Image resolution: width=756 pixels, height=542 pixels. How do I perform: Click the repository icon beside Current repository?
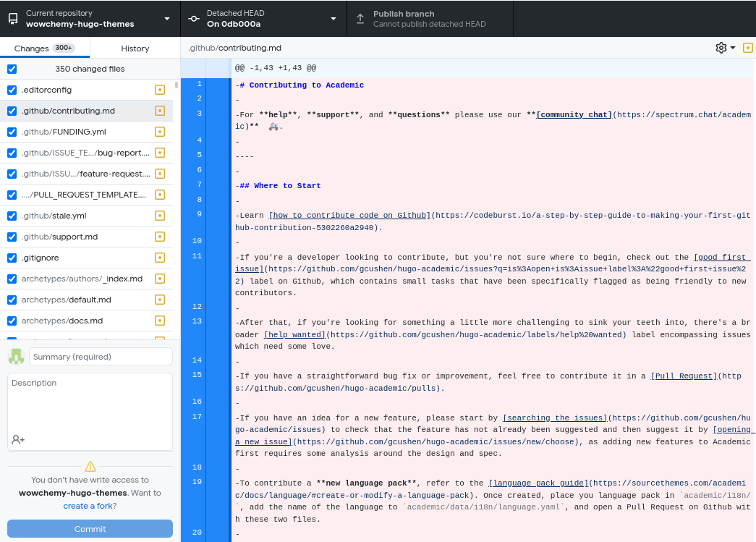13,19
